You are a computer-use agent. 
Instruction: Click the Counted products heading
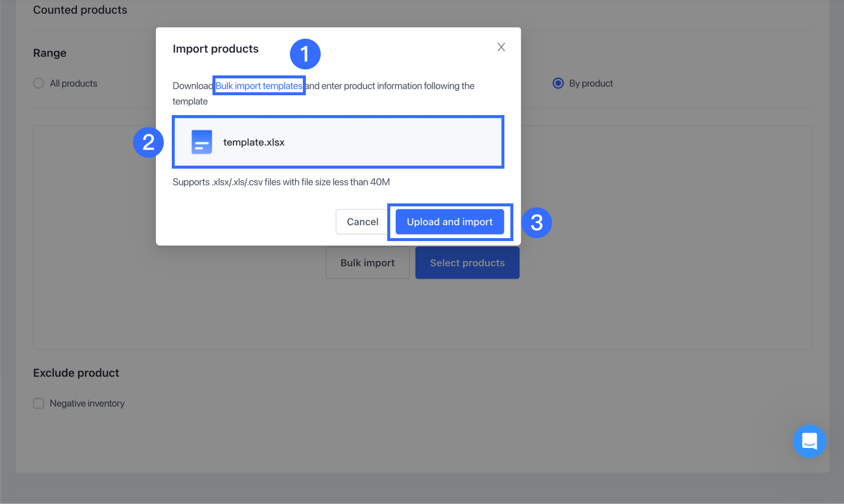click(x=80, y=10)
